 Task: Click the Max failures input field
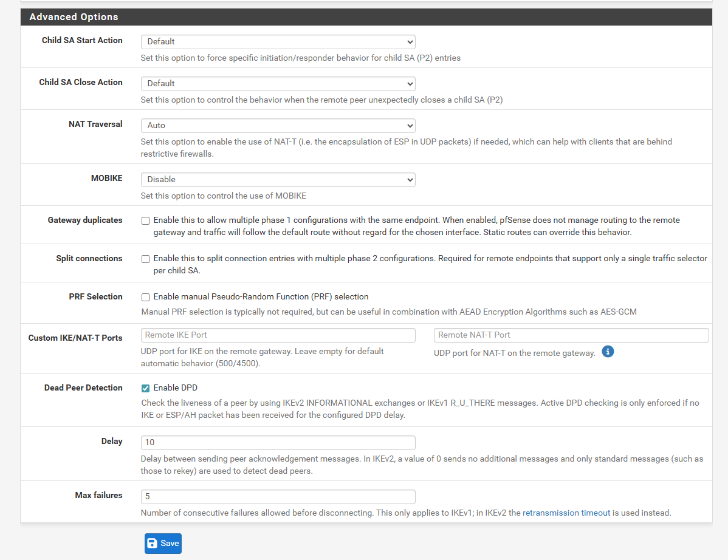point(278,496)
